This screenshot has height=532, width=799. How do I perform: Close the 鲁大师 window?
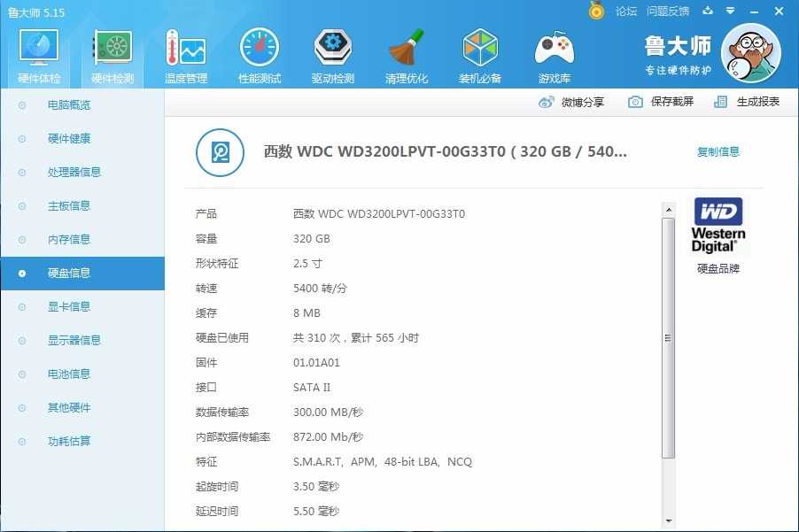(780, 11)
